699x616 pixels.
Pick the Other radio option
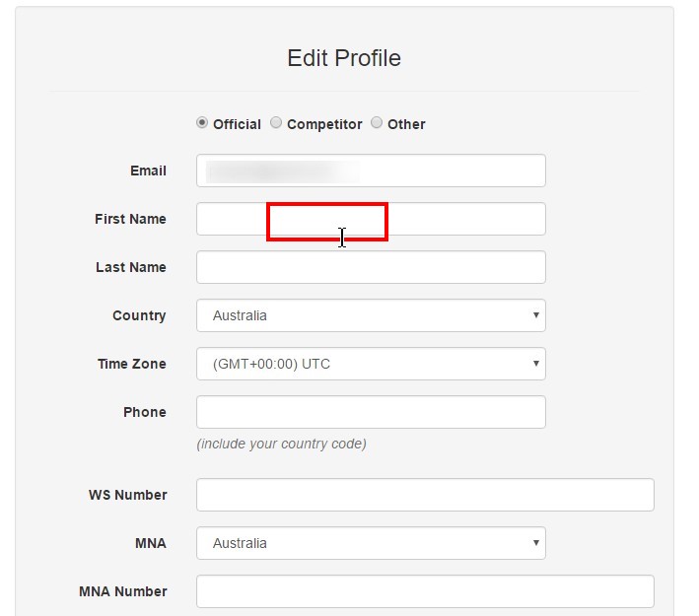click(377, 122)
